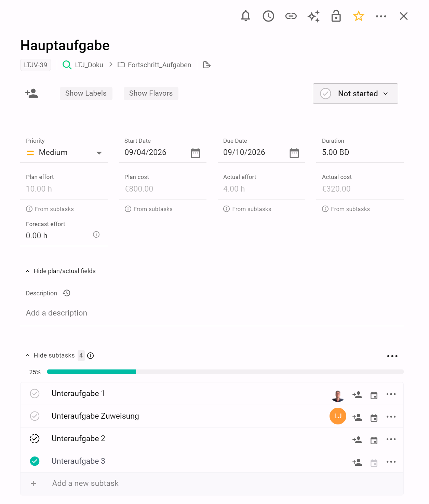The image size is (429, 504).
Task: Open the description version history icon
Action: point(67,293)
